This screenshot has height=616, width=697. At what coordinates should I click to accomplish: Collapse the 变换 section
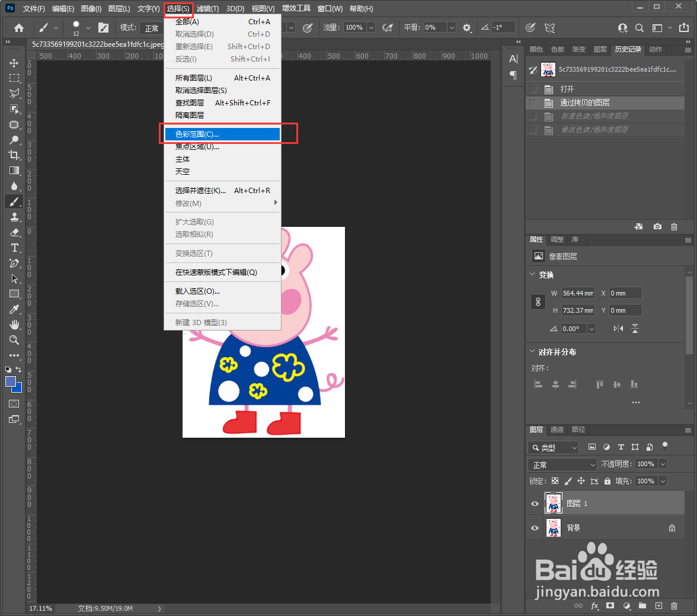click(x=532, y=274)
